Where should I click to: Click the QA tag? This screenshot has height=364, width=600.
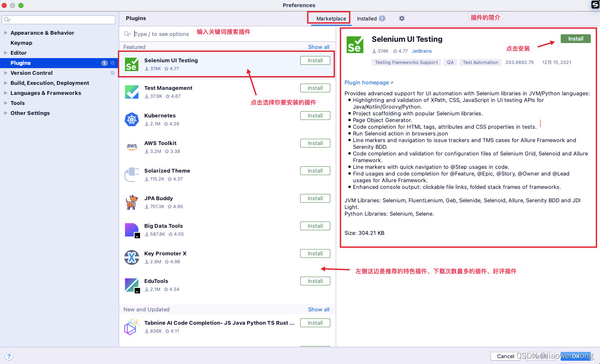coord(450,62)
